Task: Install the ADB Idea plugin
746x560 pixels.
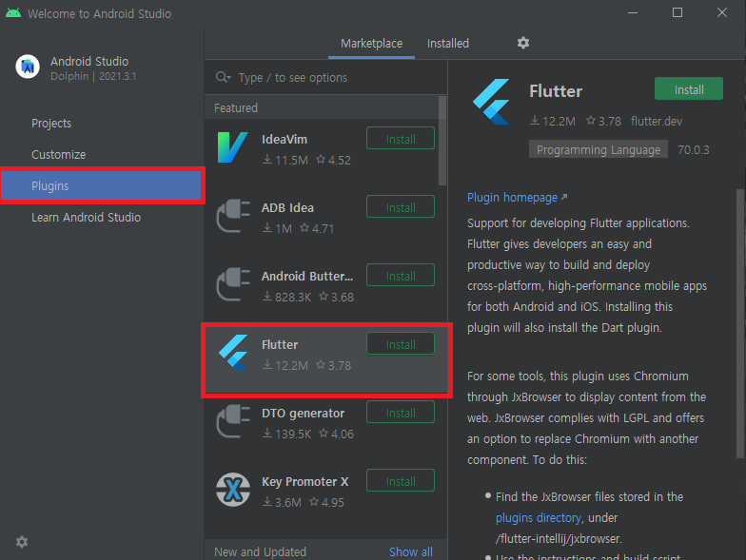Action: click(401, 207)
